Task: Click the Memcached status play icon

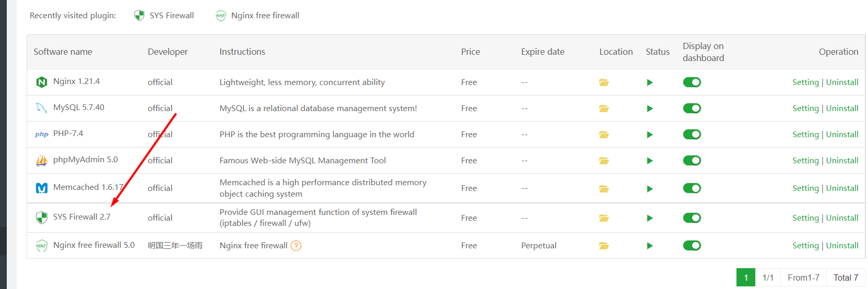Action: (650, 188)
